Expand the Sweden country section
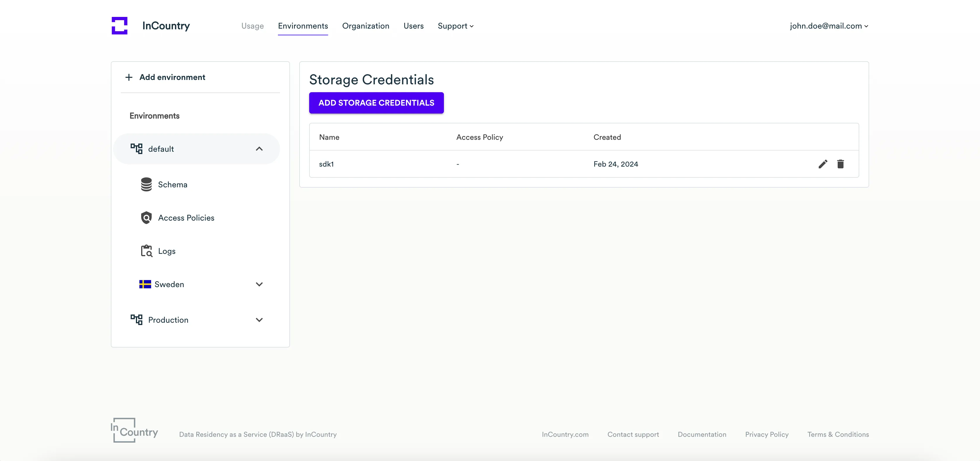Screen dimensions: 980x461 (x=259, y=284)
